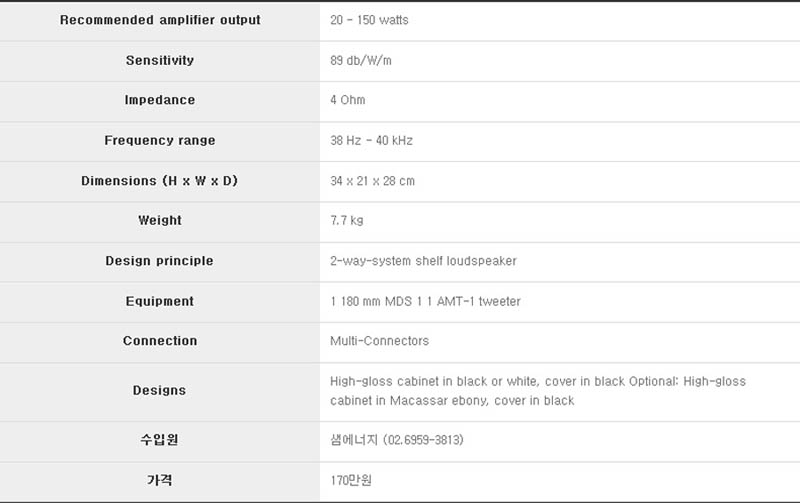
Task: Click the Impedance label cell
Action: (160, 100)
